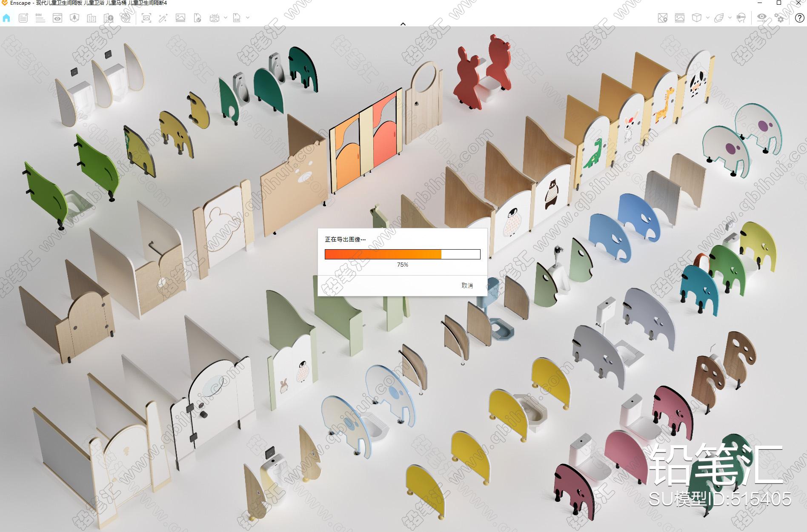
Task: Expand the EXE export dropdown arrow
Action: click(x=248, y=18)
